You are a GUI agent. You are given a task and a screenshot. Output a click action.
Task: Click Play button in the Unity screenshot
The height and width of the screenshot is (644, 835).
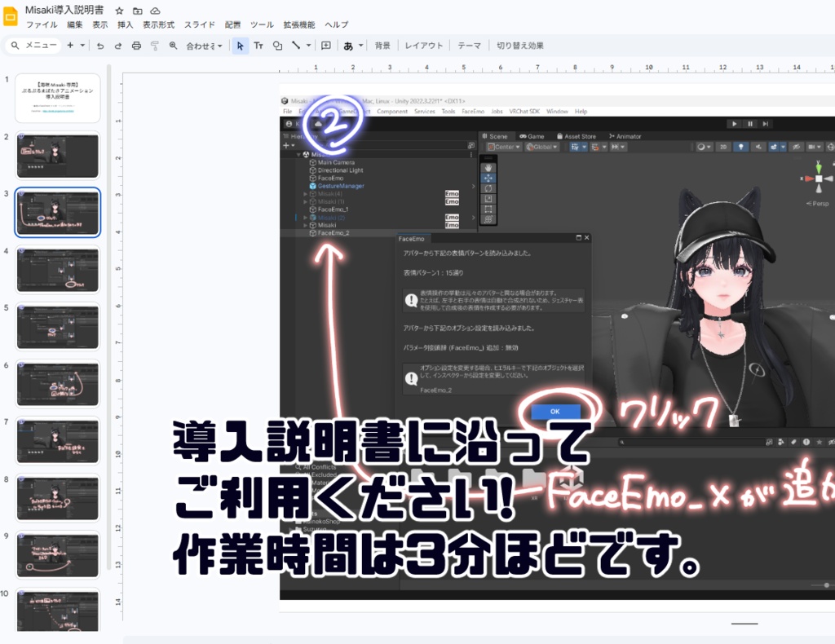tap(735, 123)
